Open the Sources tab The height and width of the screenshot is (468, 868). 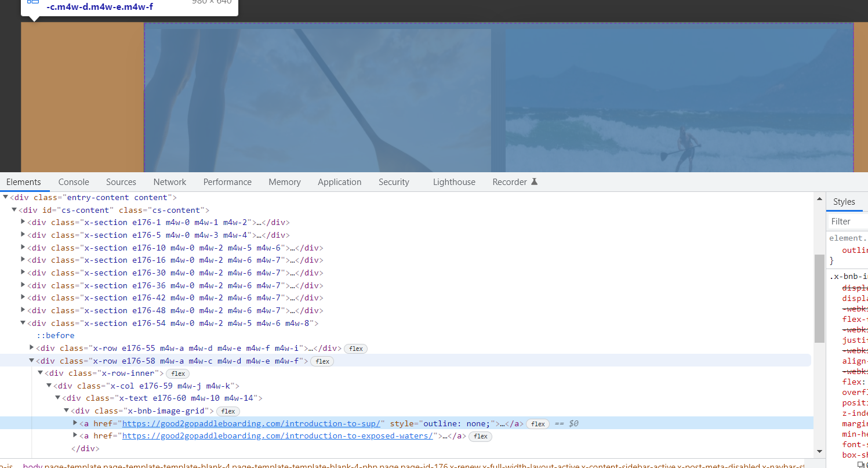[x=121, y=182]
